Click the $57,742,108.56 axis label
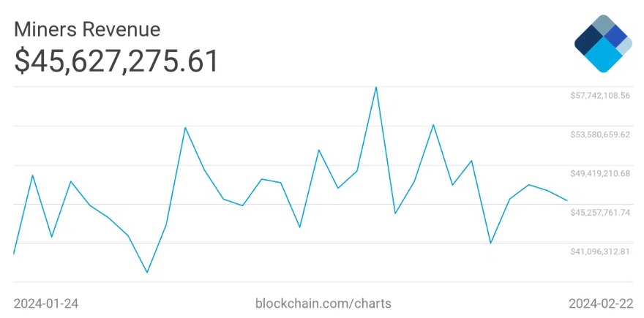Viewport: 644px width, 318px height. tap(600, 96)
